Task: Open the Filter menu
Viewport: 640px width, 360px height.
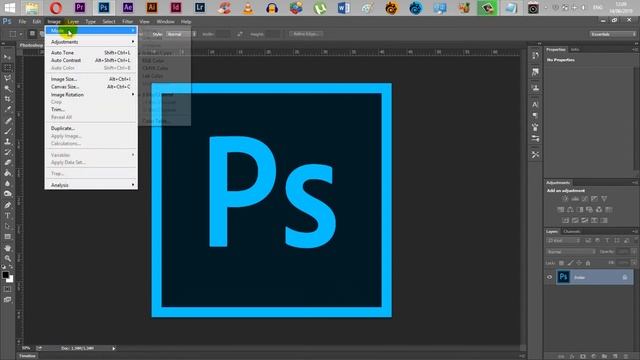Action: [x=128, y=22]
